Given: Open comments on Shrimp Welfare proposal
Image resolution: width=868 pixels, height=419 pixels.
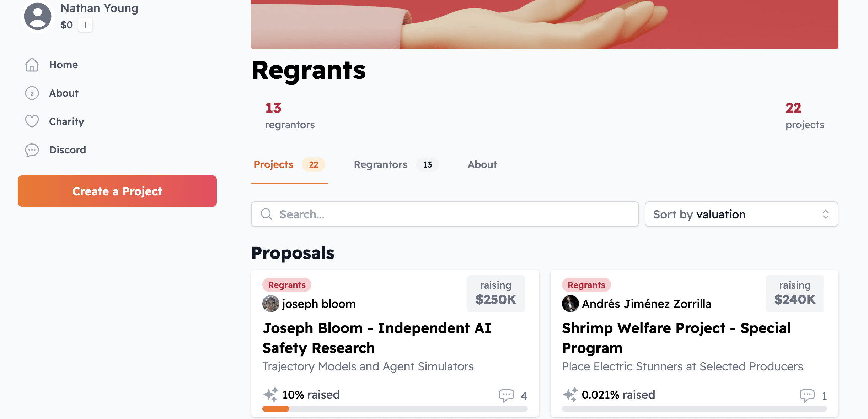Looking at the screenshot, I should tap(807, 395).
